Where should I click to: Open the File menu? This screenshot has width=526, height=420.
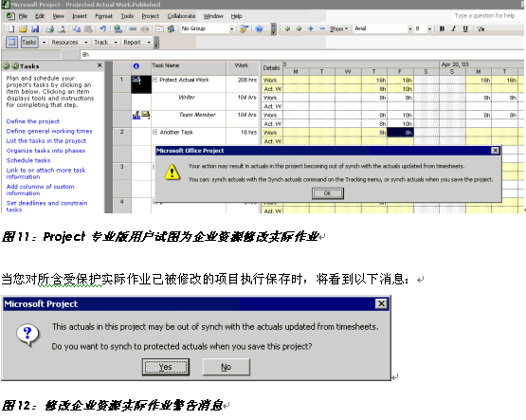pos(23,16)
